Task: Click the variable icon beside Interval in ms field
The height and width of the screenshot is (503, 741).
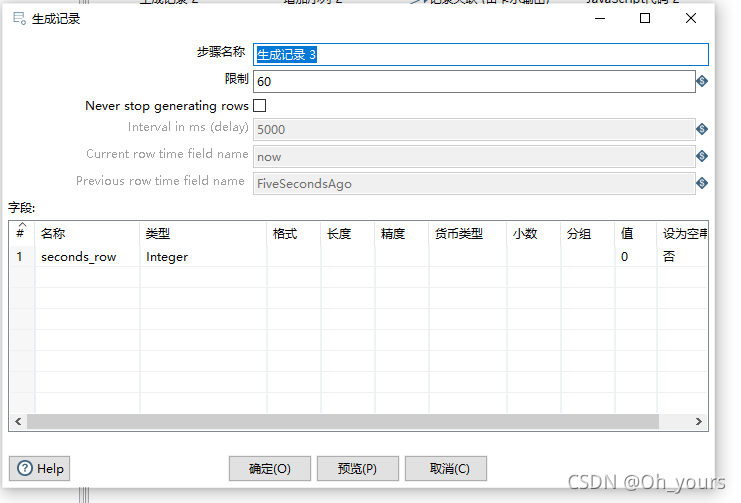Action: tap(702, 129)
